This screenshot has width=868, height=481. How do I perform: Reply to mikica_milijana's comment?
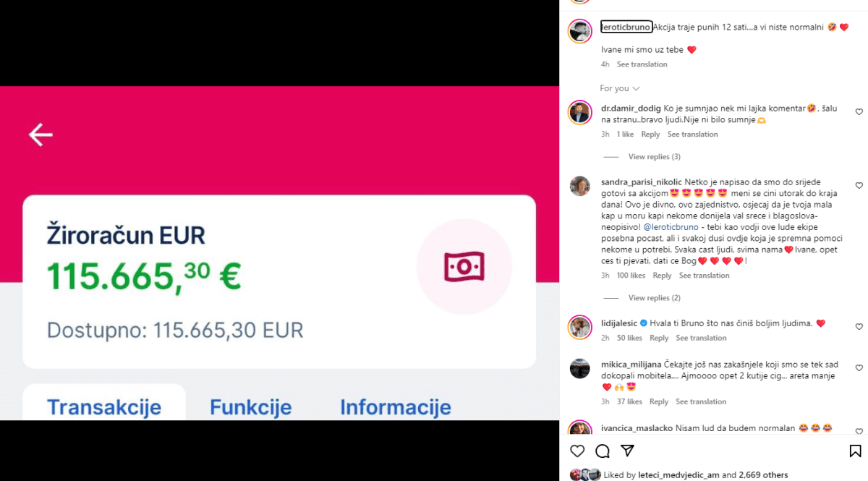pos(659,401)
